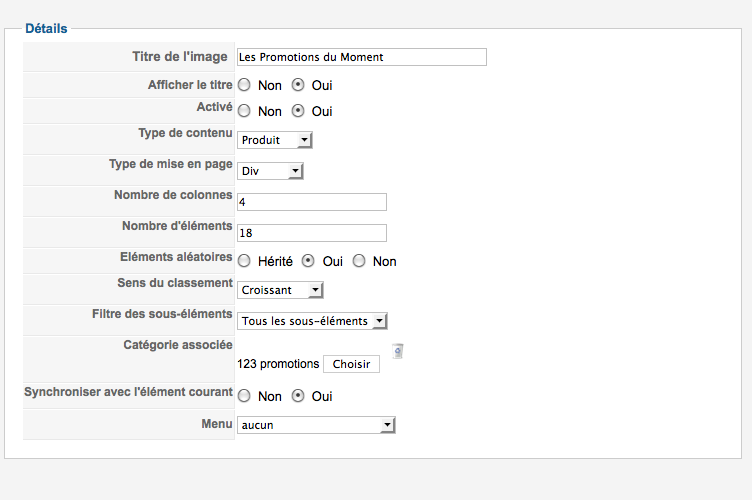Viewport: 752px width, 500px height.
Task: Open the Type de mise en page dropdown
Action: point(270,171)
